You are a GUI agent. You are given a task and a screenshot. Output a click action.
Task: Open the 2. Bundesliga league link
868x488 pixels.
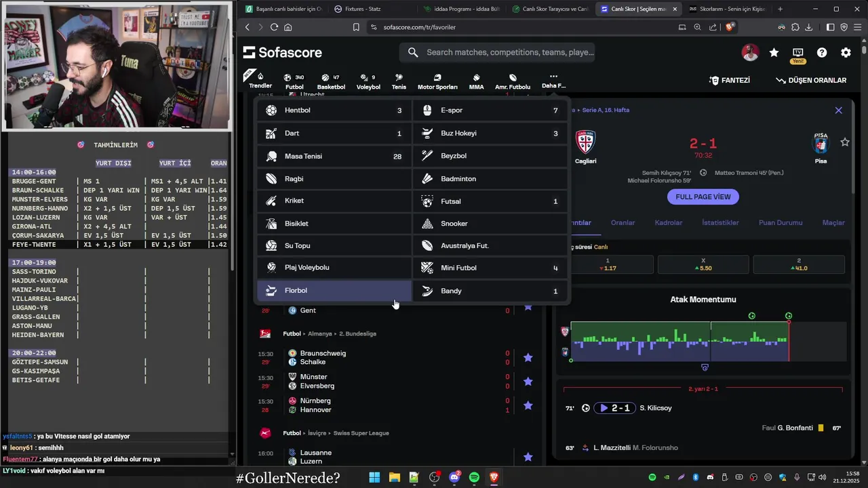click(357, 333)
